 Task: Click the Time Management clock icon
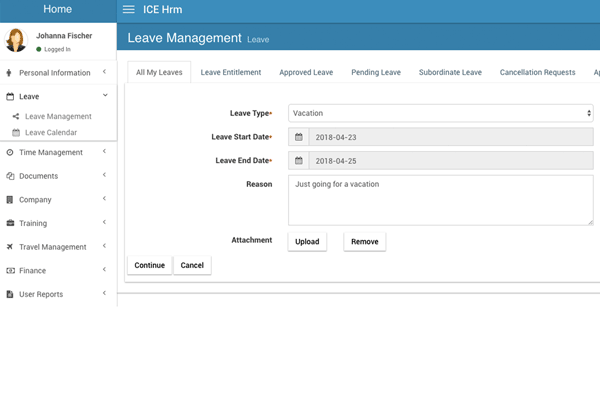tap(10, 152)
